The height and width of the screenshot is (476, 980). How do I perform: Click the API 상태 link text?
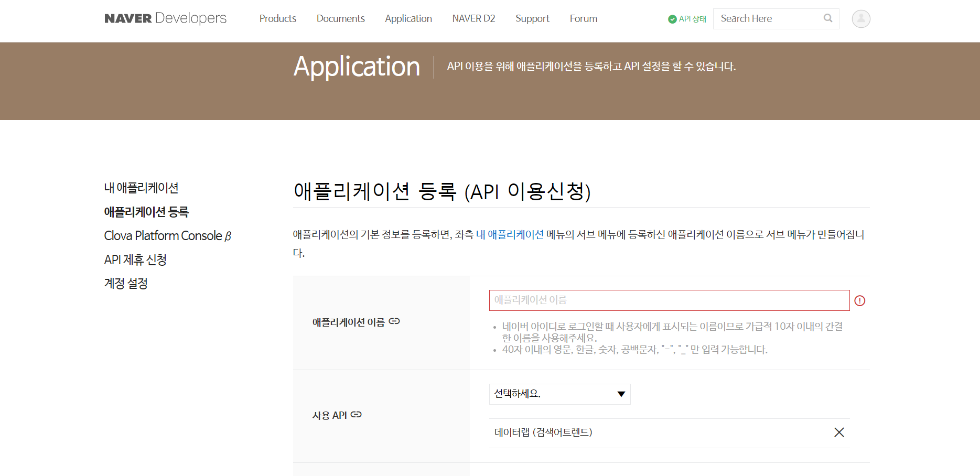(693, 19)
